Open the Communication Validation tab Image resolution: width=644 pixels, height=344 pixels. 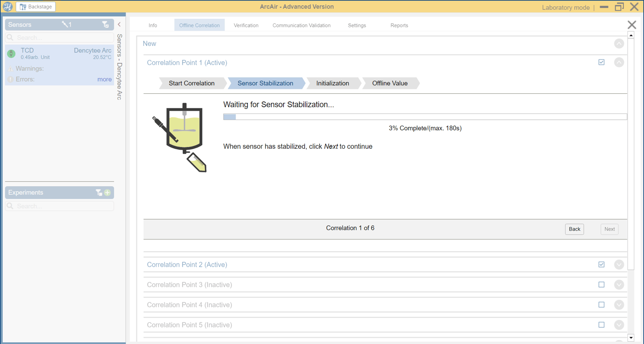click(301, 25)
